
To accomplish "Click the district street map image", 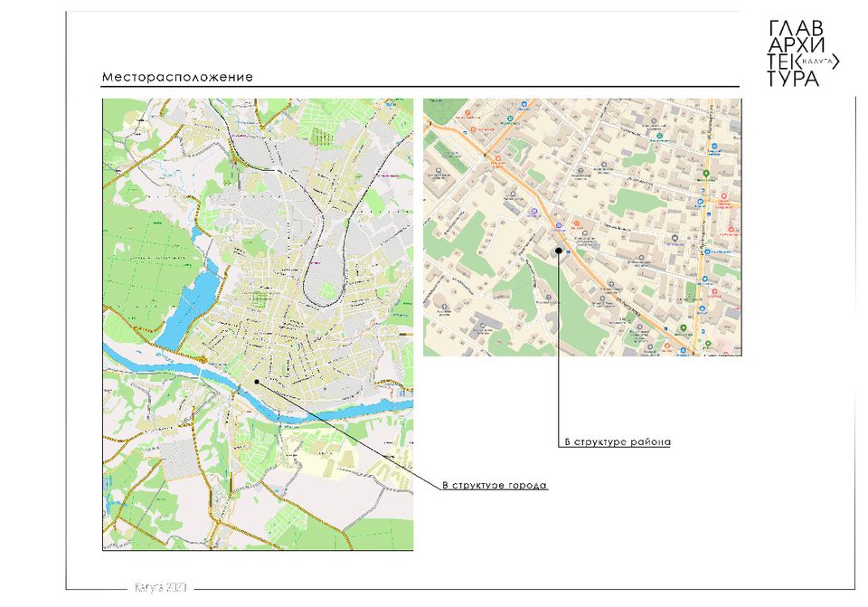I will click(x=582, y=227).
